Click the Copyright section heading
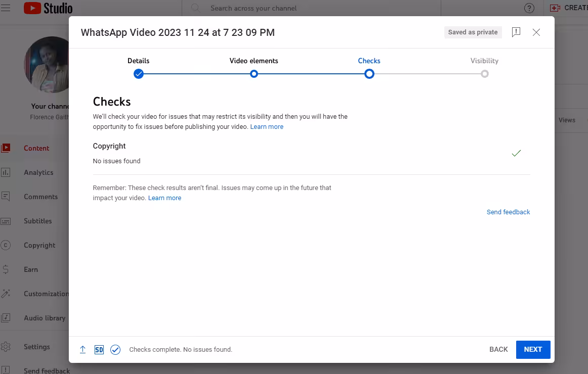Viewport: 588px width, 374px height. 109,146
